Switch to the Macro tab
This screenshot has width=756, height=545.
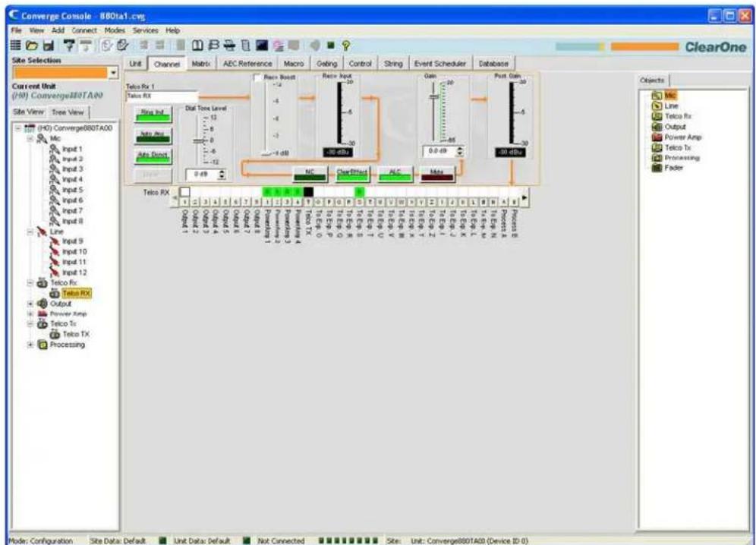[294, 64]
